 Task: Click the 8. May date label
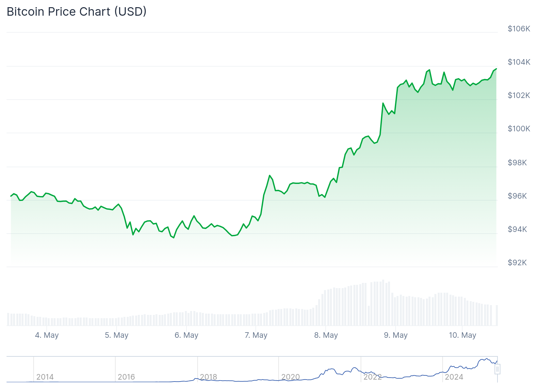[x=326, y=335]
